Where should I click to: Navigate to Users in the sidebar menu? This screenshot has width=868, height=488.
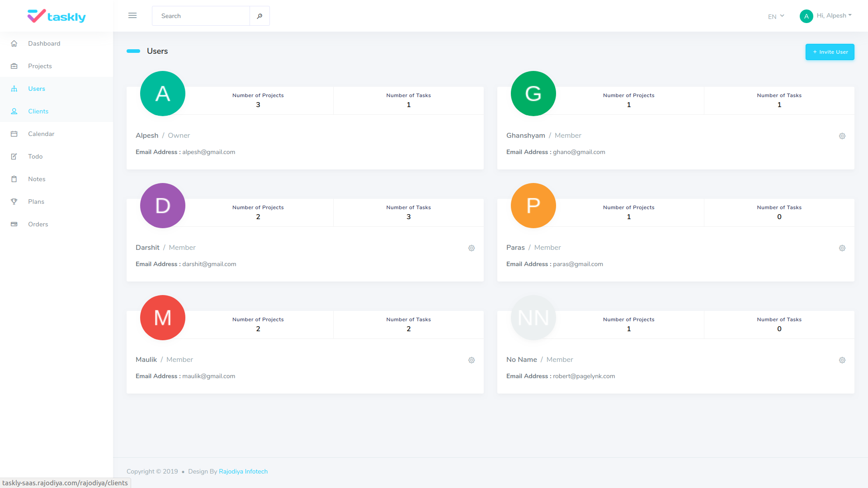[x=36, y=89]
